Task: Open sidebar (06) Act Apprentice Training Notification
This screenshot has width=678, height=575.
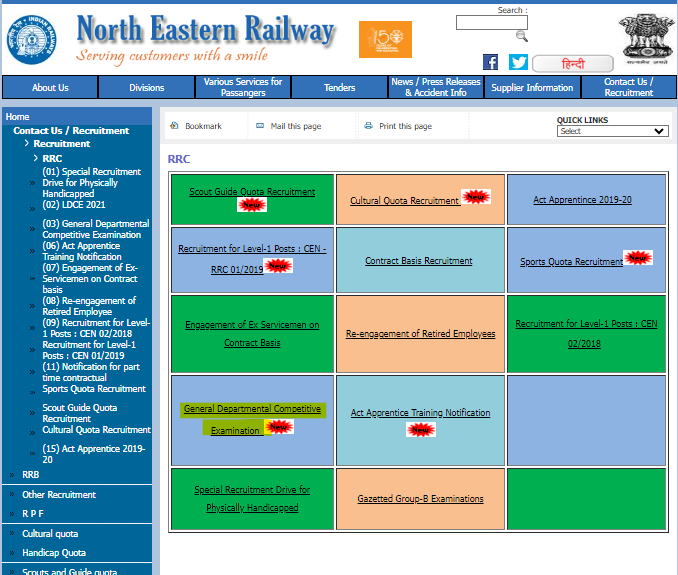Action: (x=82, y=251)
